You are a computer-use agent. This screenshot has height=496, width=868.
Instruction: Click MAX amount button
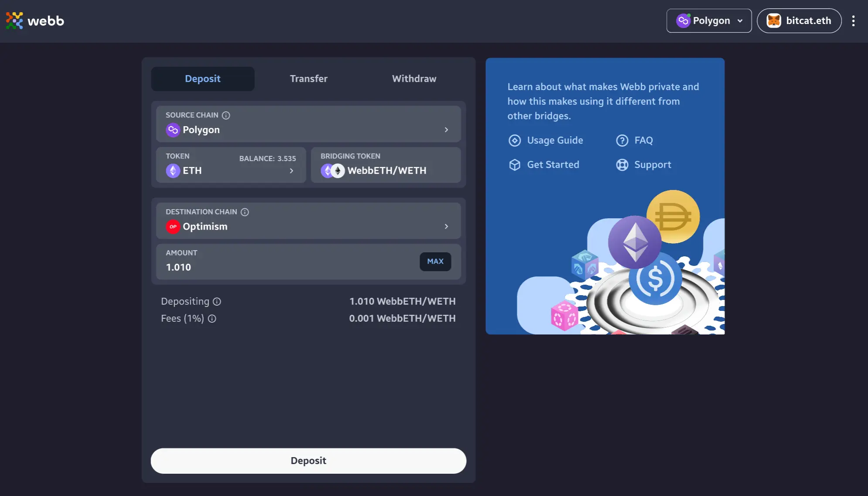(x=435, y=262)
